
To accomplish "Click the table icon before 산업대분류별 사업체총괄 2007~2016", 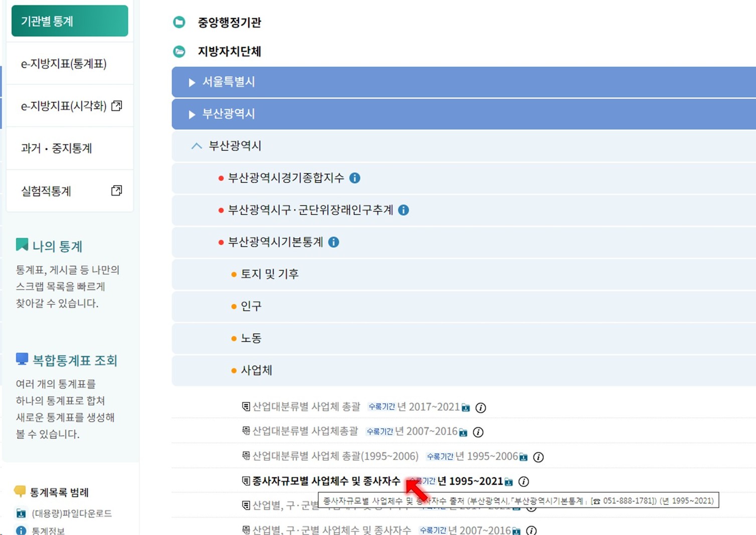I will [246, 431].
